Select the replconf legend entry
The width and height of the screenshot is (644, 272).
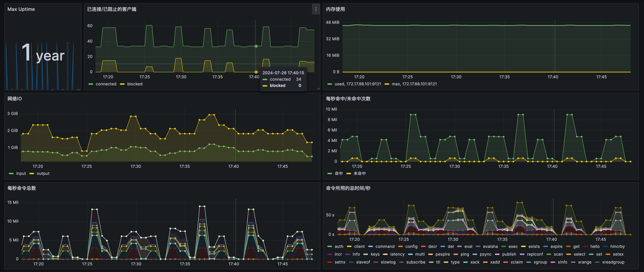click(x=535, y=254)
